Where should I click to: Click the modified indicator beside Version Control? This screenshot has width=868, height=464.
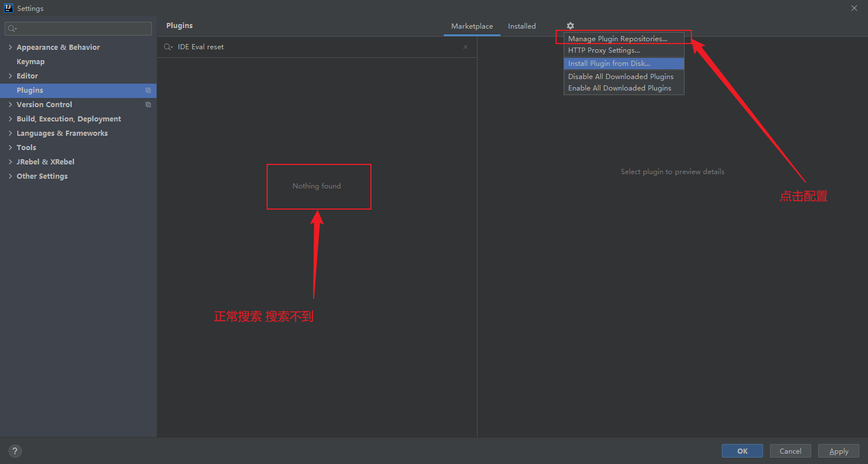coord(148,104)
